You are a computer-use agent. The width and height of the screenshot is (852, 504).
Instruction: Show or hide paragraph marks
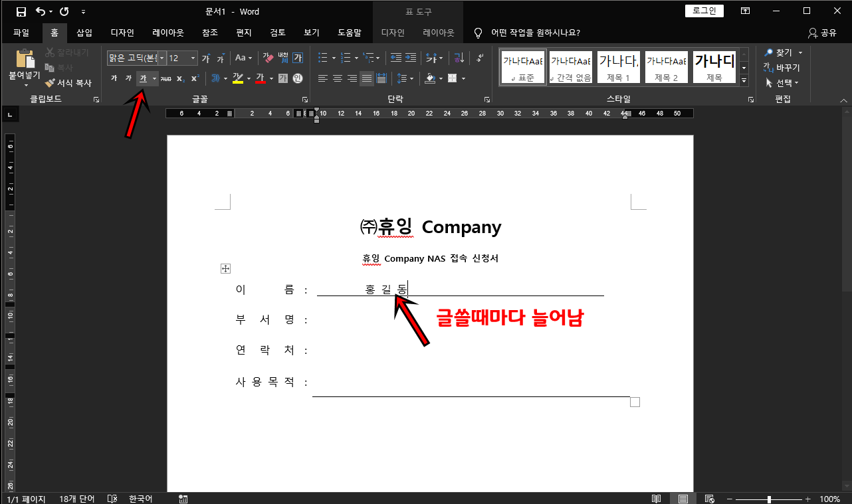(x=480, y=58)
